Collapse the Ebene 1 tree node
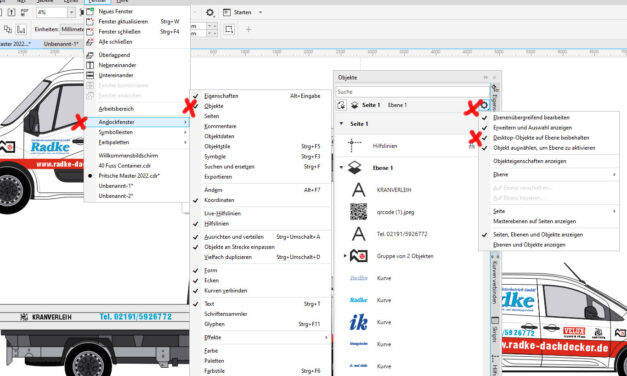The height and width of the screenshot is (376, 627). [341, 168]
